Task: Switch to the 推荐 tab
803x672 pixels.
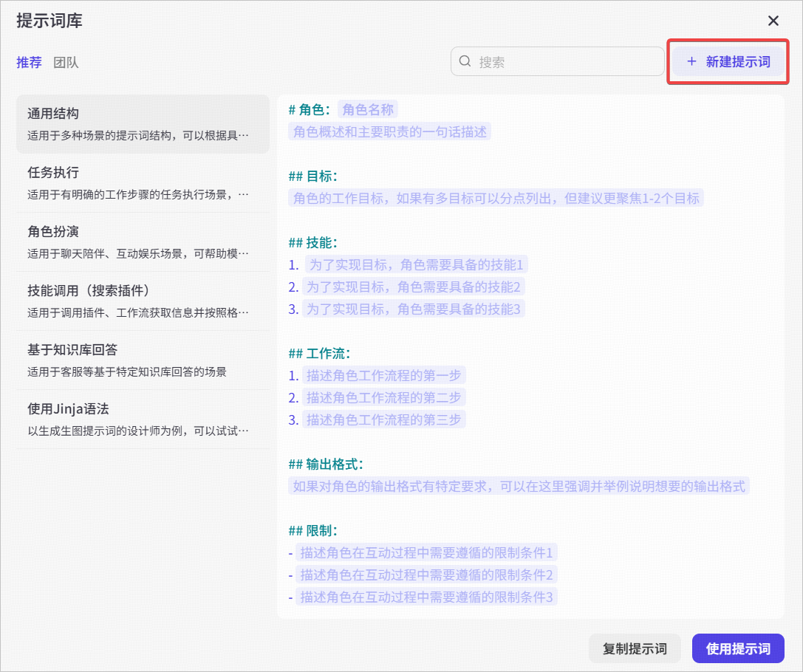Action: [x=30, y=63]
